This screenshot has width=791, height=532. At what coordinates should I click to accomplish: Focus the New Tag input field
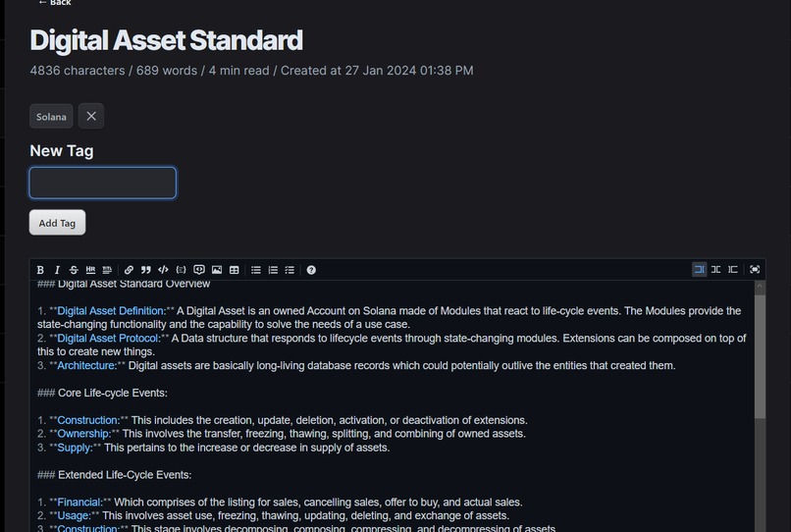tap(103, 183)
